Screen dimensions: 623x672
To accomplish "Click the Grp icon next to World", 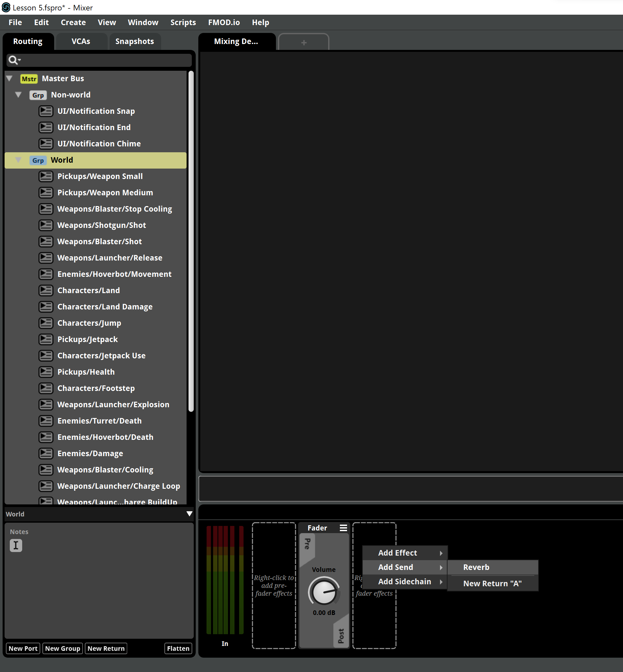I will [x=38, y=160].
